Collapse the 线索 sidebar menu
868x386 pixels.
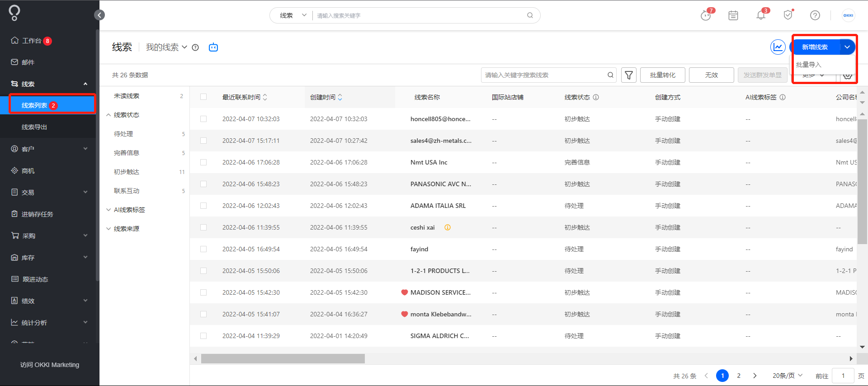coord(85,84)
